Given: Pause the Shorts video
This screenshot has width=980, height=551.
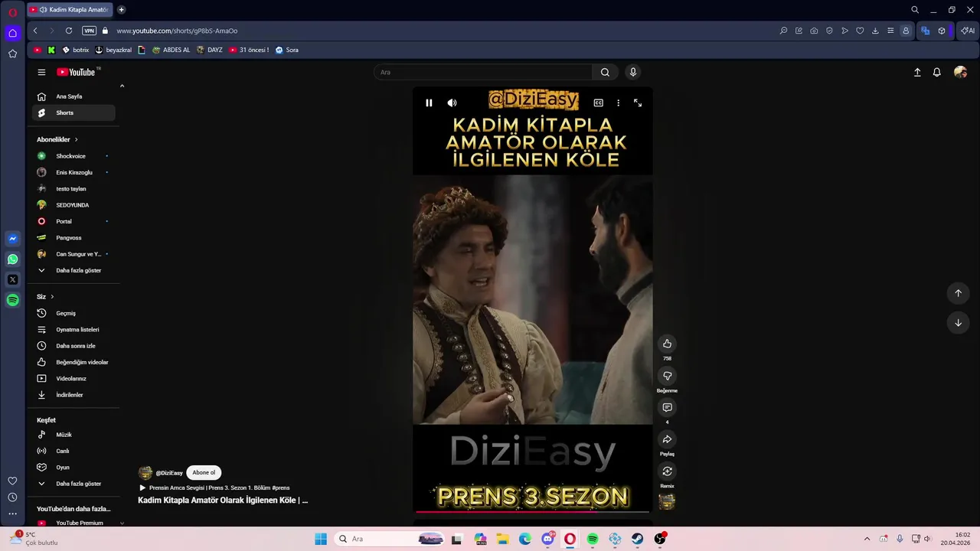Looking at the screenshot, I should pos(429,103).
